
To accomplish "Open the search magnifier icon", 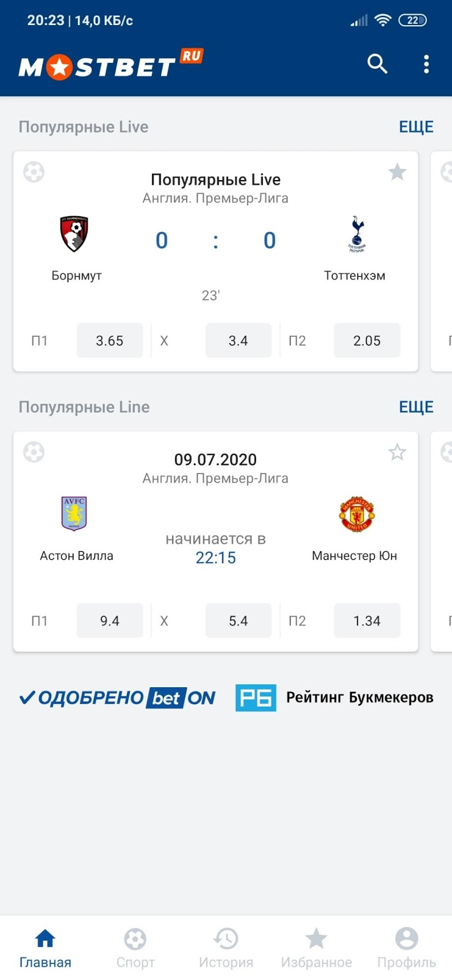I will click(377, 64).
